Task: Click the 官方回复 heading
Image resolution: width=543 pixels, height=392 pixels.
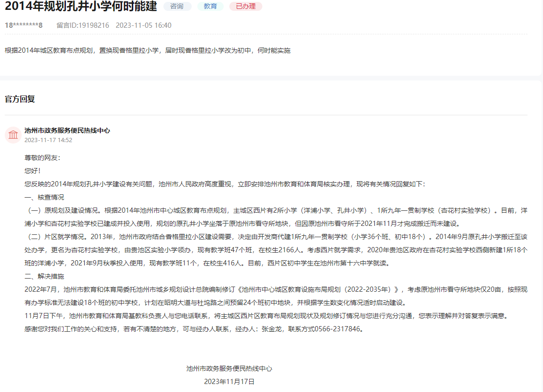Action: [x=20, y=99]
